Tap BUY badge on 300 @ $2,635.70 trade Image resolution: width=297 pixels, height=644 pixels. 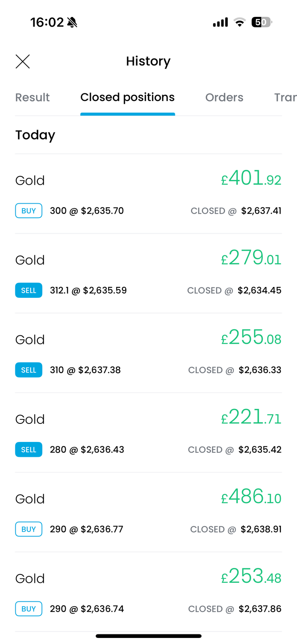pos(29,211)
